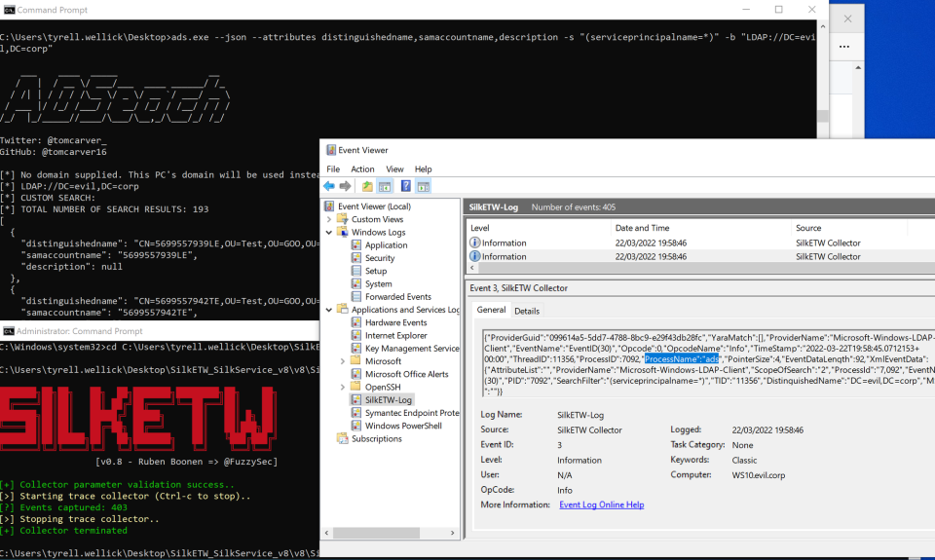Screen dimensions: 935x560
Task: Expand the Custom Views node
Action: 328,219
